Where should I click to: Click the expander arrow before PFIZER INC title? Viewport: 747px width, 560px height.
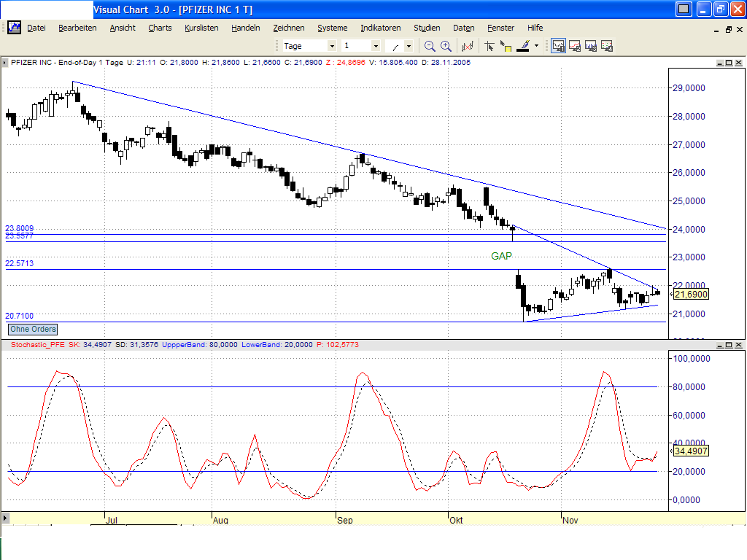click(x=5, y=63)
